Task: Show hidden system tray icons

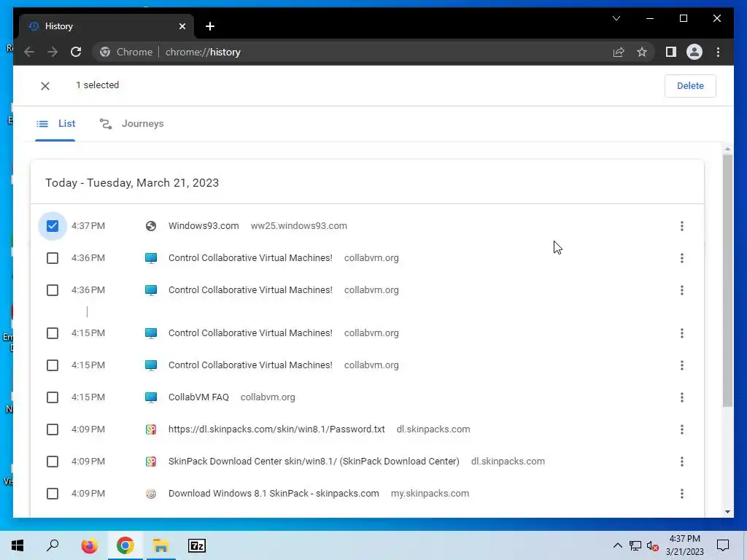Action: click(617, 545)
